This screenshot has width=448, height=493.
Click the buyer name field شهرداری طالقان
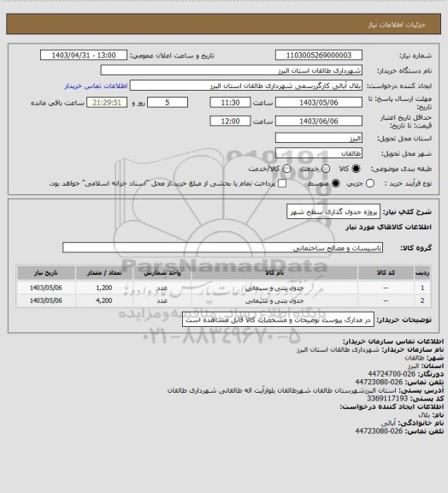pos(231,70)
